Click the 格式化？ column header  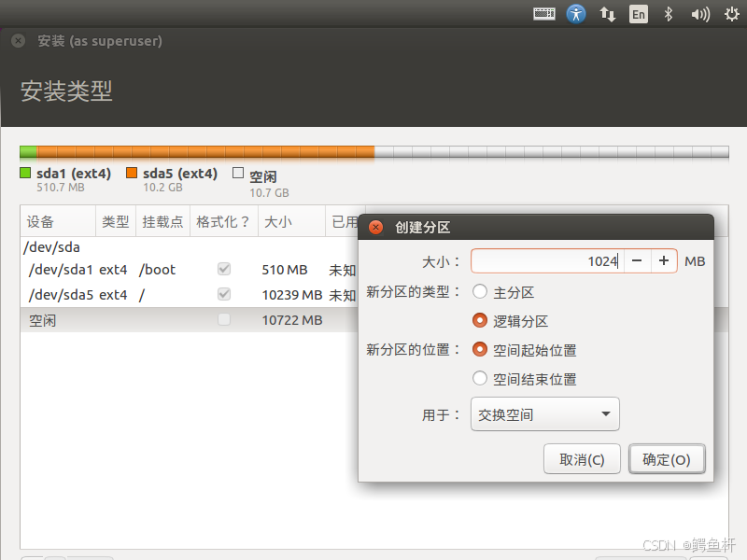[x=224, y=221]
